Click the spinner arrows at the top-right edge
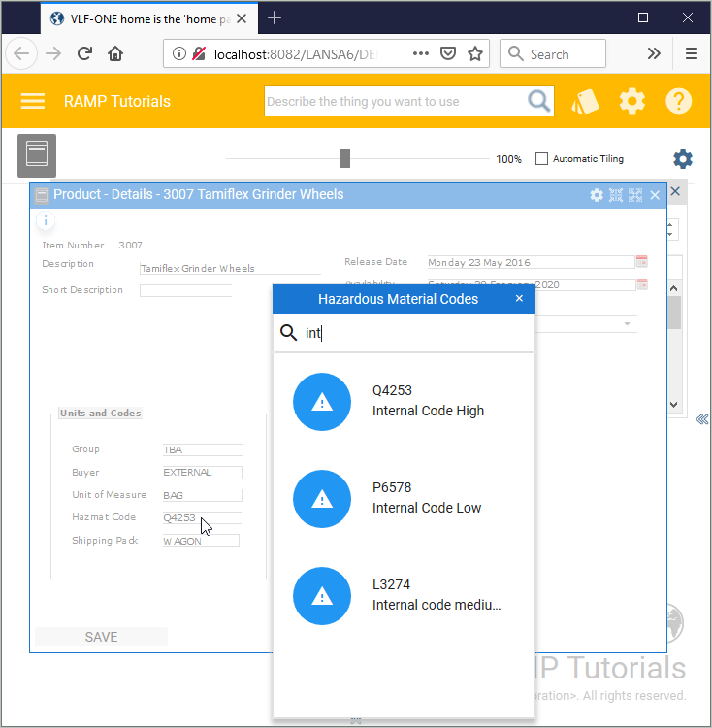 click(x=670, y=229)
